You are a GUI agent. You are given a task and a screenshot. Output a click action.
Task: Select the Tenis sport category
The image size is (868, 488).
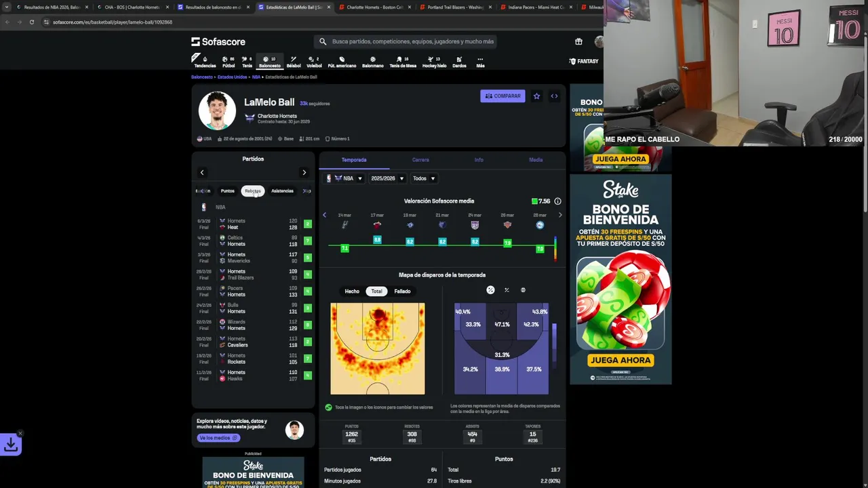(x=247, y=62)
